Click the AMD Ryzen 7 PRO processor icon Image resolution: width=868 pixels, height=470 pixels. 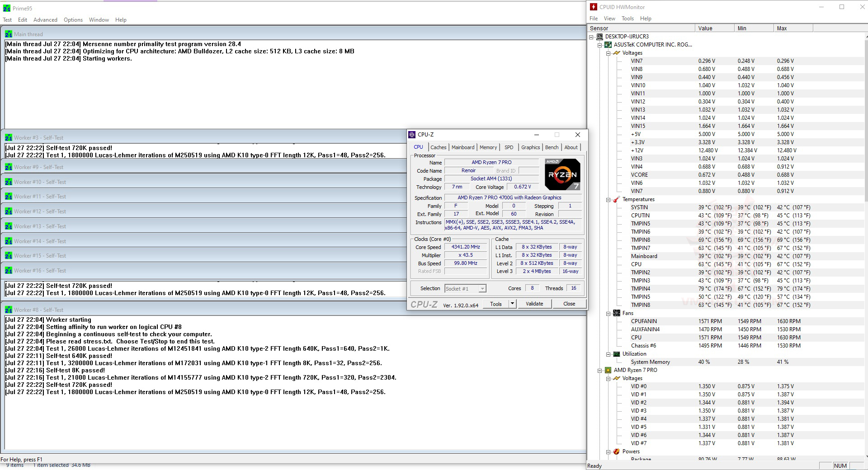coord(608,370)
